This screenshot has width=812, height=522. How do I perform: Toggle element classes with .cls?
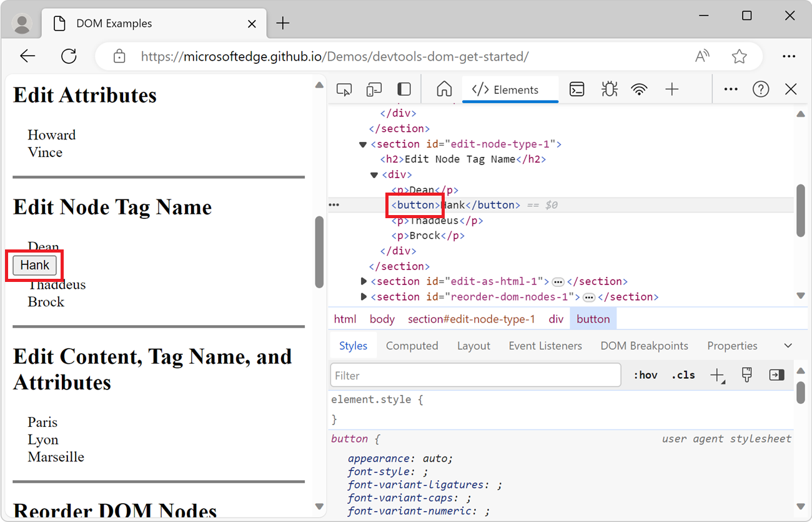coord(683,374)
